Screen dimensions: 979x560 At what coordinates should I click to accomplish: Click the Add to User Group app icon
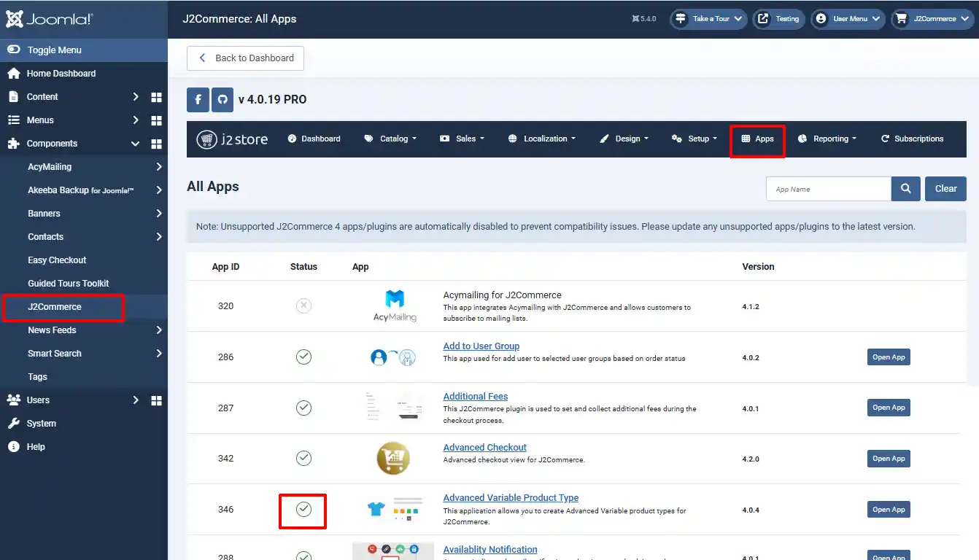(393, 357)
